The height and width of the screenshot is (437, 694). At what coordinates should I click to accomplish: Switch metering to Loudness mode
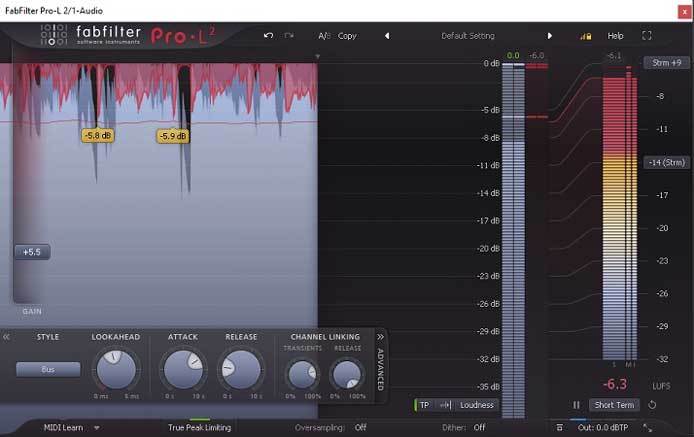[x=477, y=405]
